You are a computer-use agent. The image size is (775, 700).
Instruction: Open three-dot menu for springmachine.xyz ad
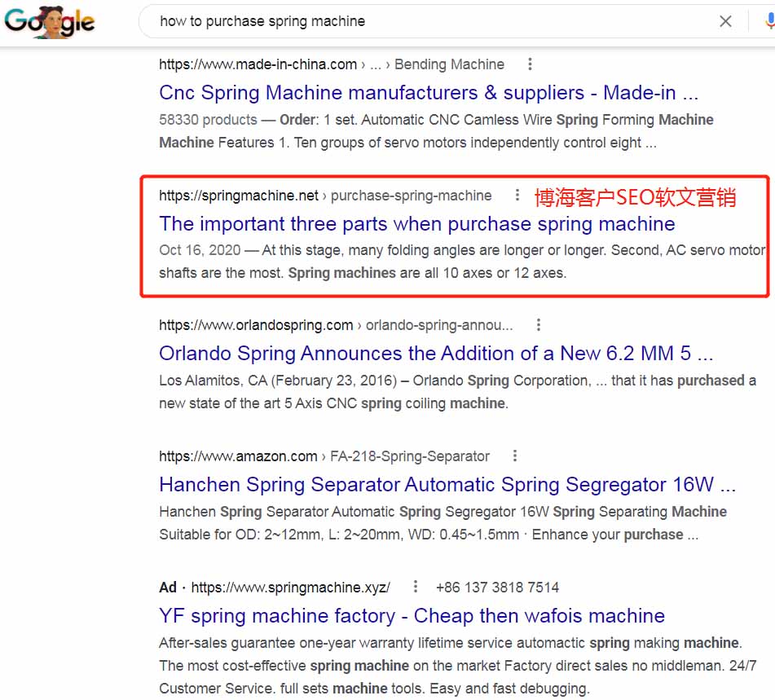point(416,587)
